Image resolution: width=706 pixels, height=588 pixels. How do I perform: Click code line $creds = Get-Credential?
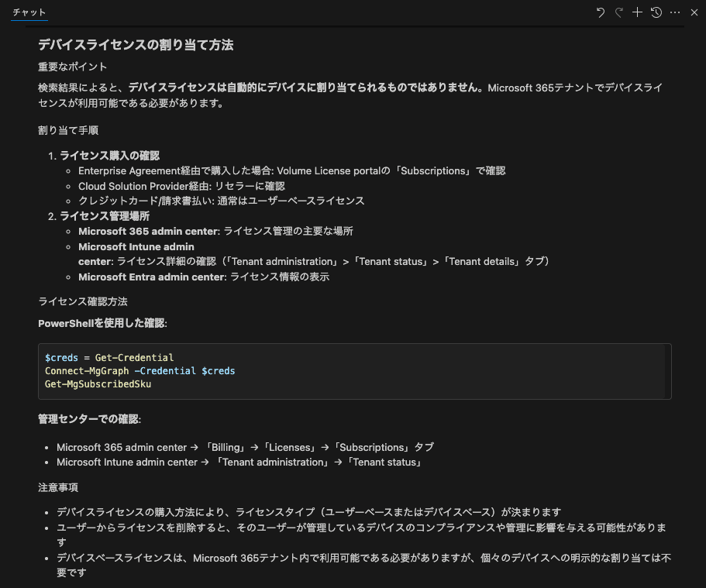[109, 358]
